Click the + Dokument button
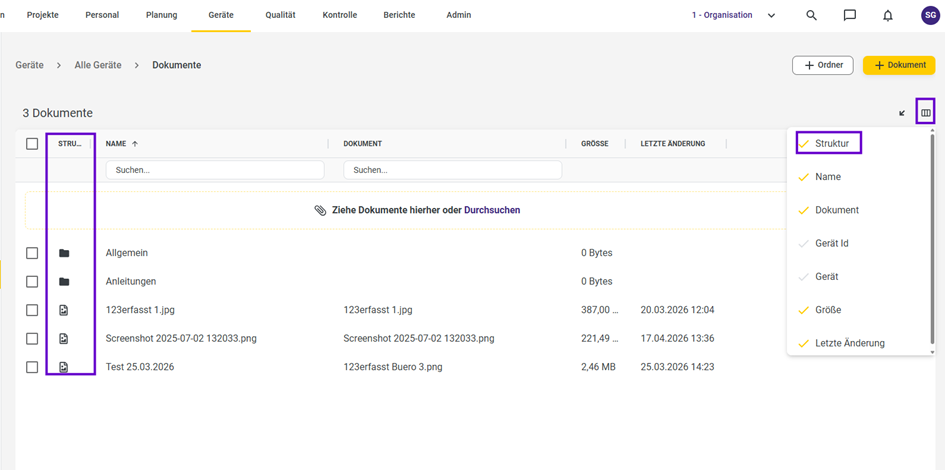This screenshot has width=945, height=470. click(x=899, y=65)
